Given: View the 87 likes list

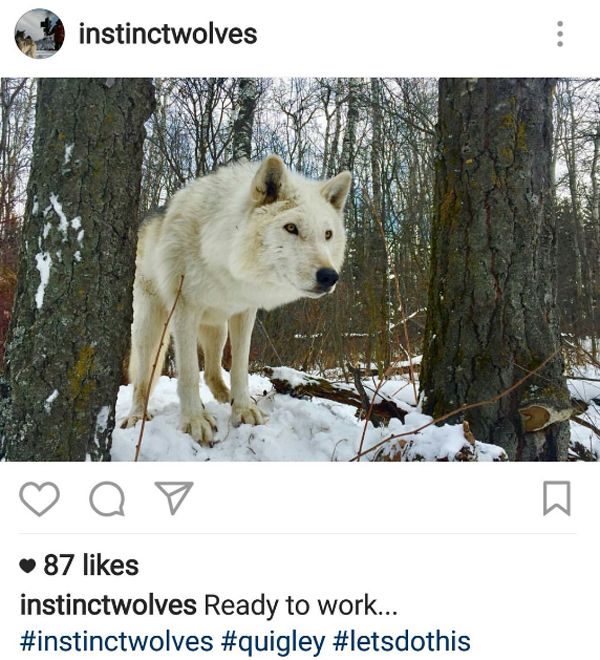Looking at the screenshot, I should 91,565.
